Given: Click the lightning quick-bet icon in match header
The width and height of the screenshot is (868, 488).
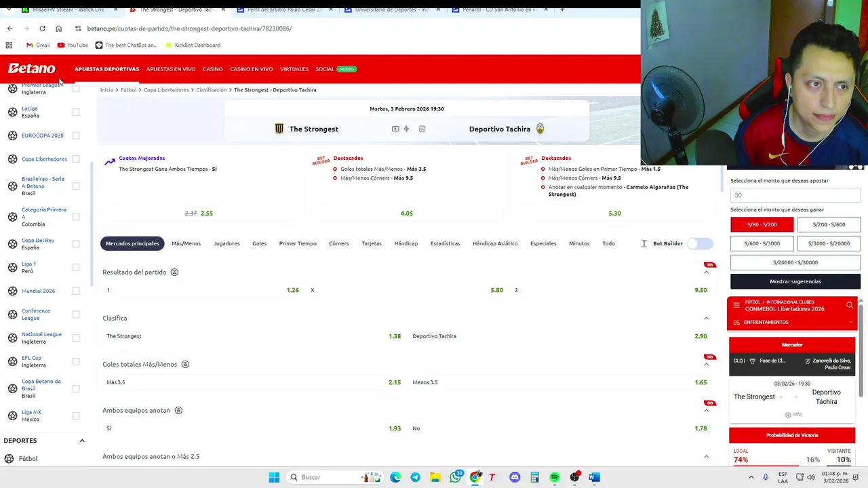Looking at the screenshot, I should click(406, 129).
